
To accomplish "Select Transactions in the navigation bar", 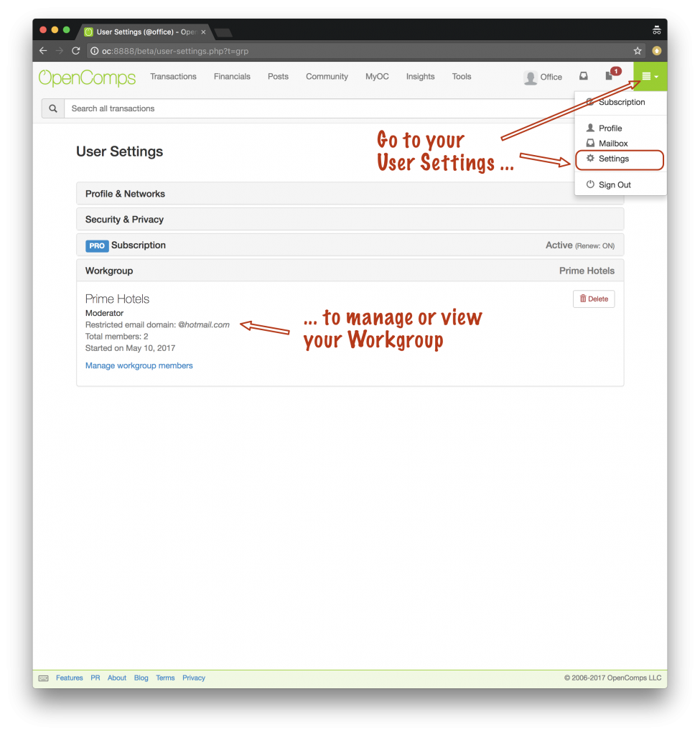I will pyautogui.click(x=173, y=76).
